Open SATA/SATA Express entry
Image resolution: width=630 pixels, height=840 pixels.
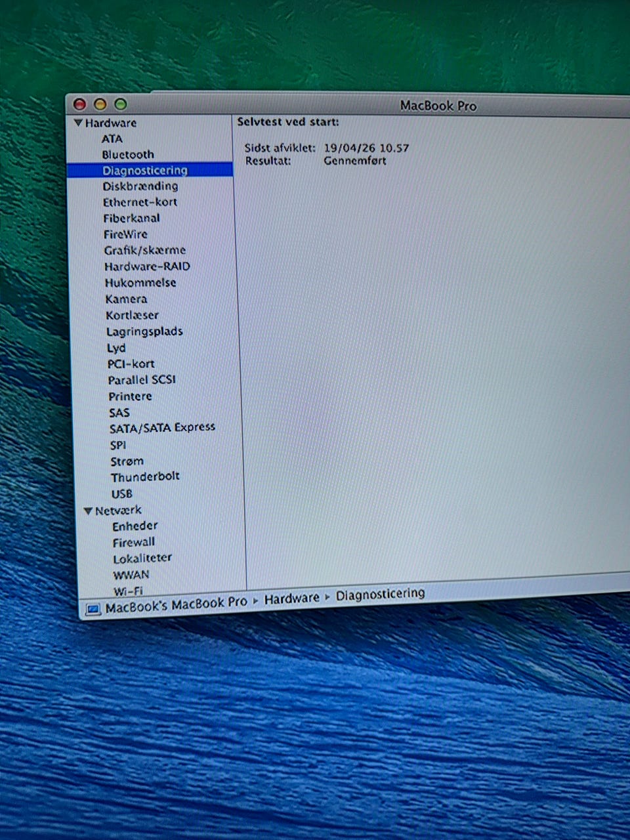pyautogui.click(x=162, y=427)
